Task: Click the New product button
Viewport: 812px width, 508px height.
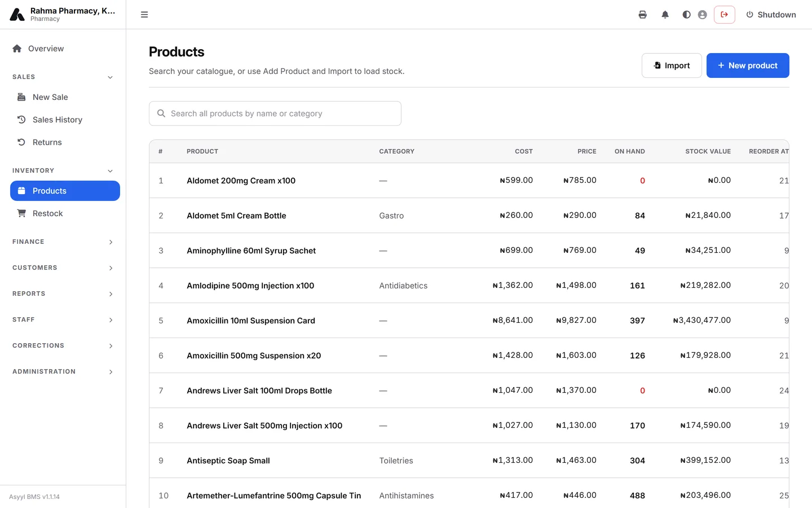Action: (x=748, y=65)
